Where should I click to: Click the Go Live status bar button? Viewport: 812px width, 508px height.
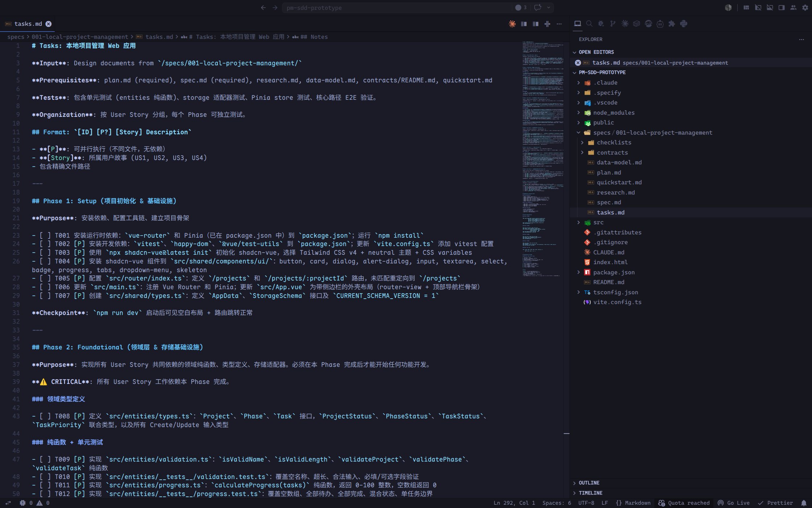click(734, 503)
